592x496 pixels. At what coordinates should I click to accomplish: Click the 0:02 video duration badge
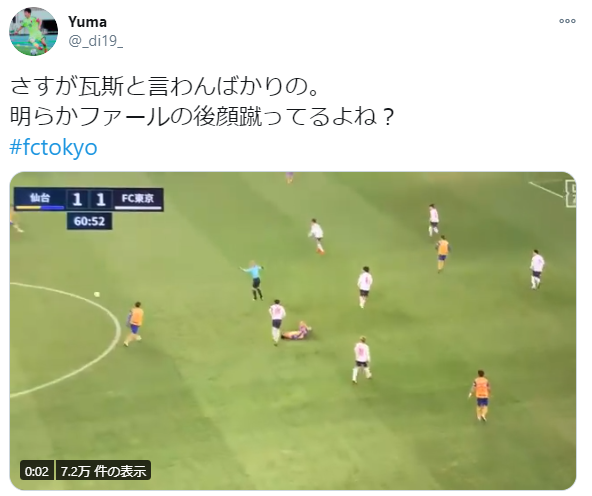coord(37,471)
